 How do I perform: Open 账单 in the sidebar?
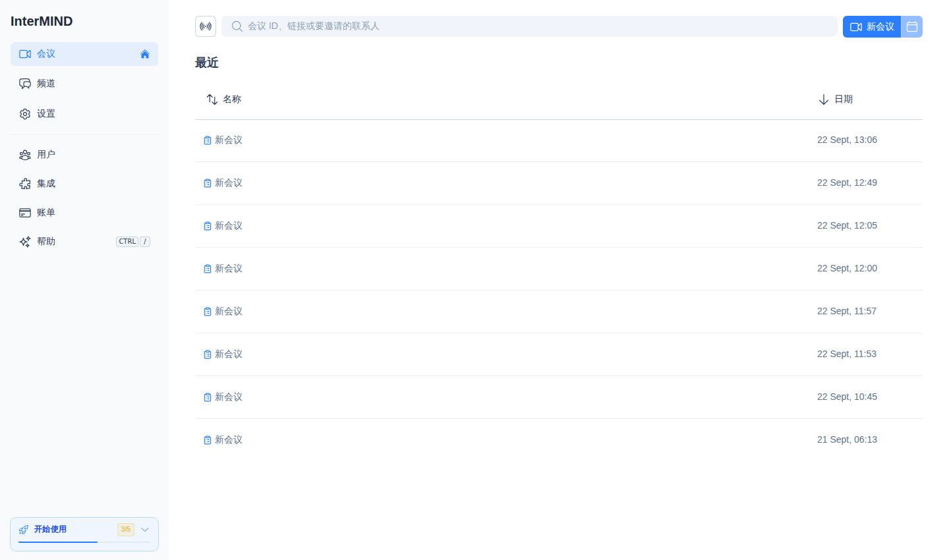(x=84, y=213)
